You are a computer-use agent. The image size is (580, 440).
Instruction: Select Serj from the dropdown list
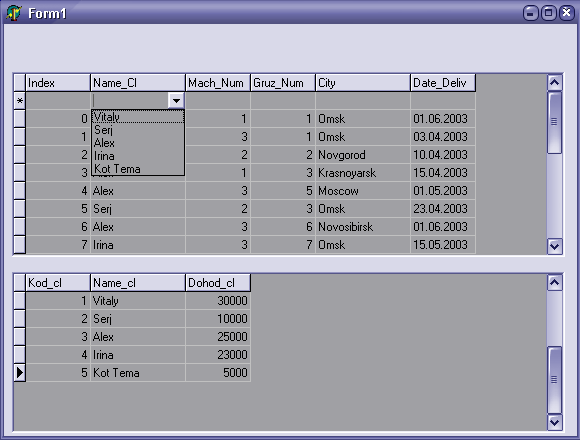pos(138,130)
